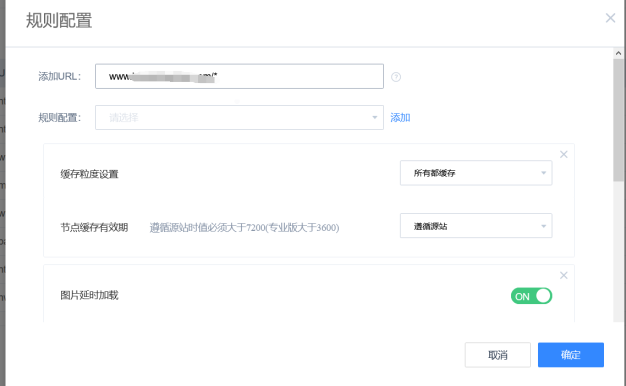Click the 缓存粒度设置 label
Viewport: 626px width, 386px height.
tap(89, 174)
